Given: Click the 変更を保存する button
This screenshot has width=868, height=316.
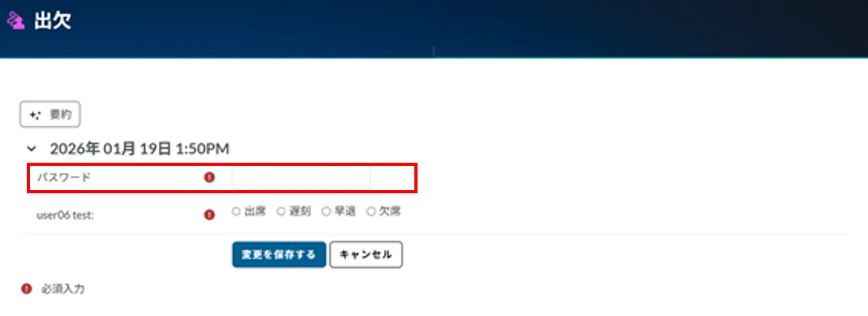Looking at the screenshot, I should pos(279,255).
